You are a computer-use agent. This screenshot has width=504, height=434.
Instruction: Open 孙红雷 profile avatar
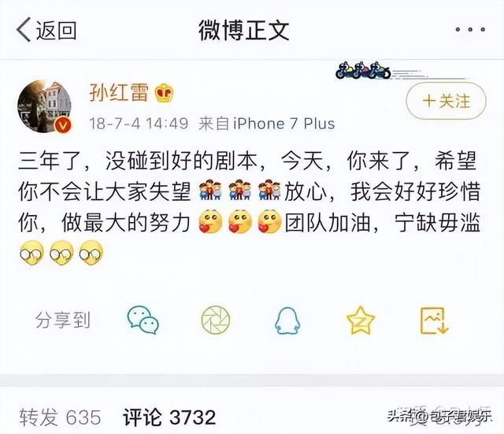point(44,106)
